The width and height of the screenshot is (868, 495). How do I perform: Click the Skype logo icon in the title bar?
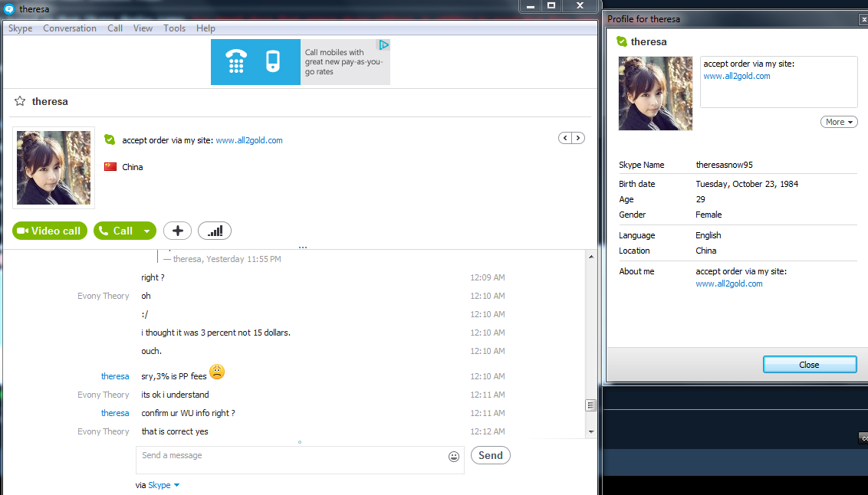tap(9, 9)
